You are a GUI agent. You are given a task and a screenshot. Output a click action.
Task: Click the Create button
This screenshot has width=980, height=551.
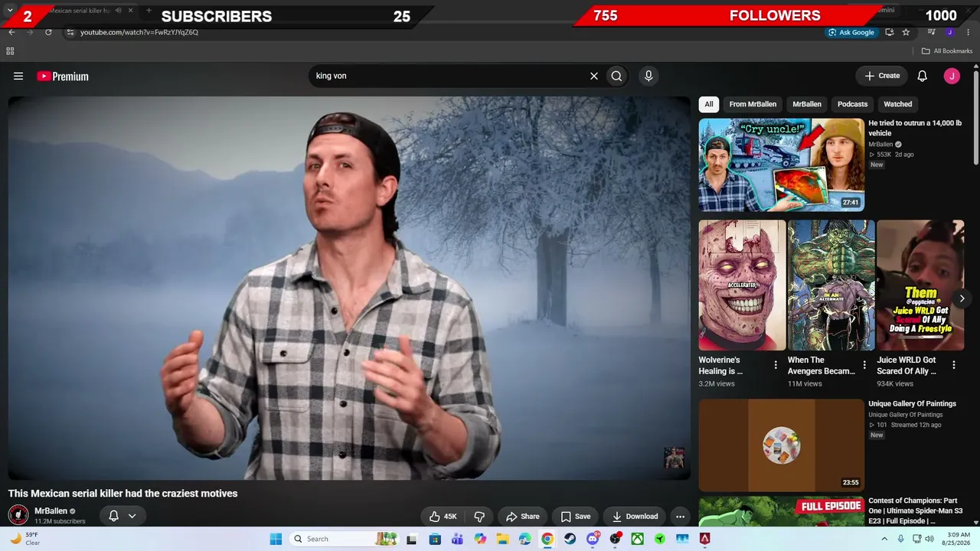[x=881, y=76]
